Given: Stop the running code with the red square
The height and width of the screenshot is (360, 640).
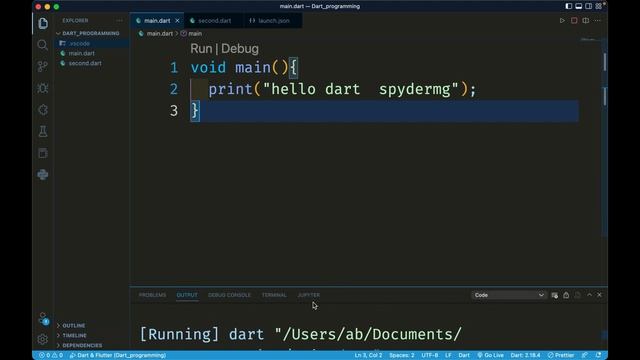Looking at the screenshot, I should (x=574, y=20).
